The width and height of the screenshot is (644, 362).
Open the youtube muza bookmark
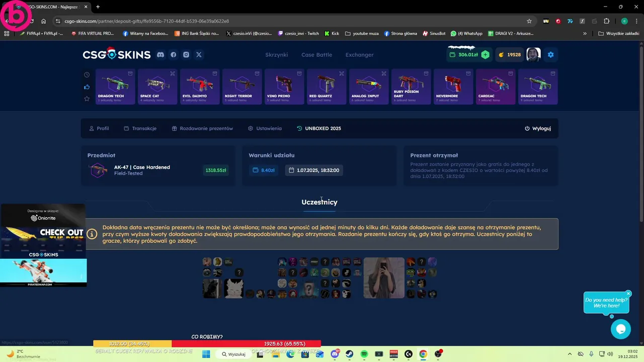pyautogui.click(x=362, y=34)
